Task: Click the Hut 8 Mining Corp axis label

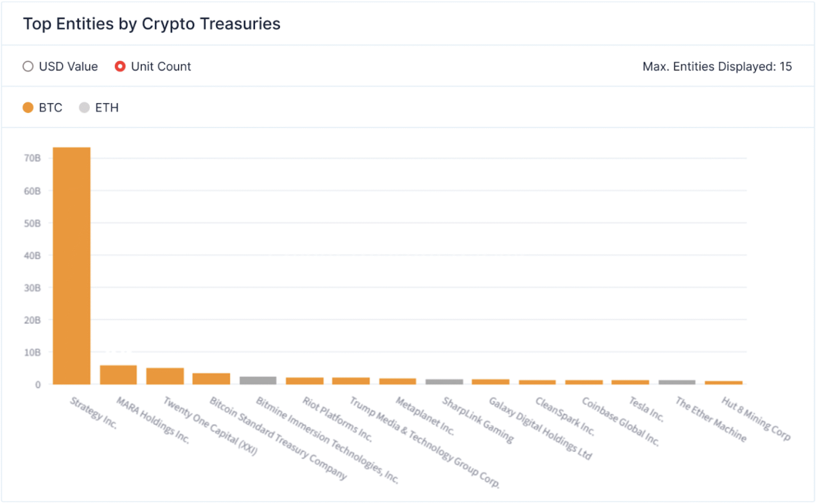Action: [756, 418]
